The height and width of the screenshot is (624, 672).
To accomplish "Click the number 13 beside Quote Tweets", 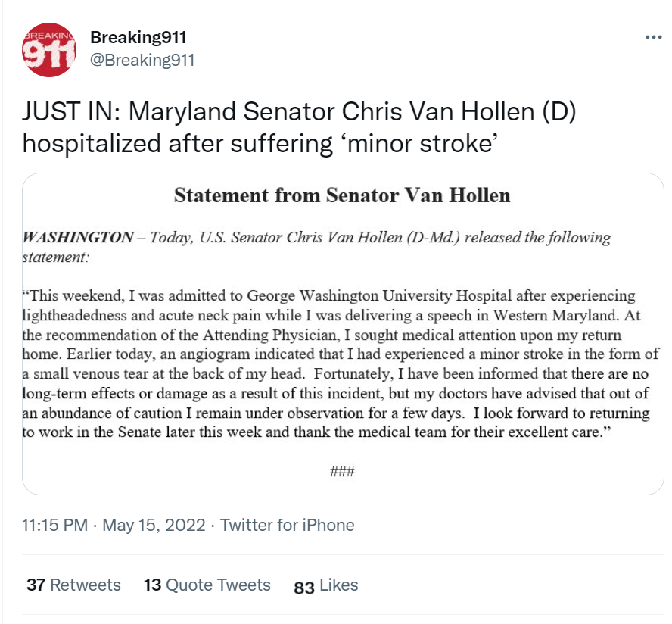I will [x=153, y=585].
